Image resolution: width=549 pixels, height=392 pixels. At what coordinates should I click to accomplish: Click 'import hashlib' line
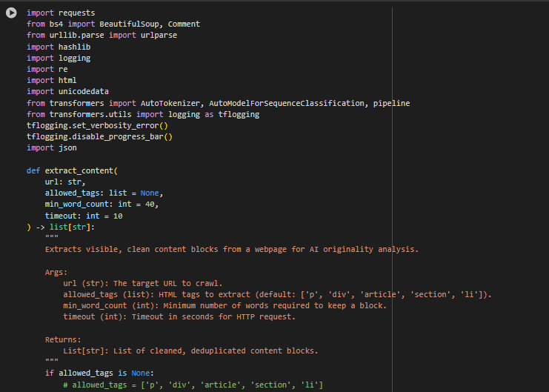[x=59, y=47]
